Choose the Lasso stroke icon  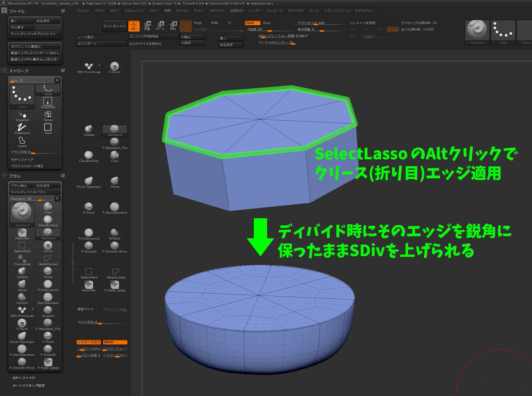(22, 142)
